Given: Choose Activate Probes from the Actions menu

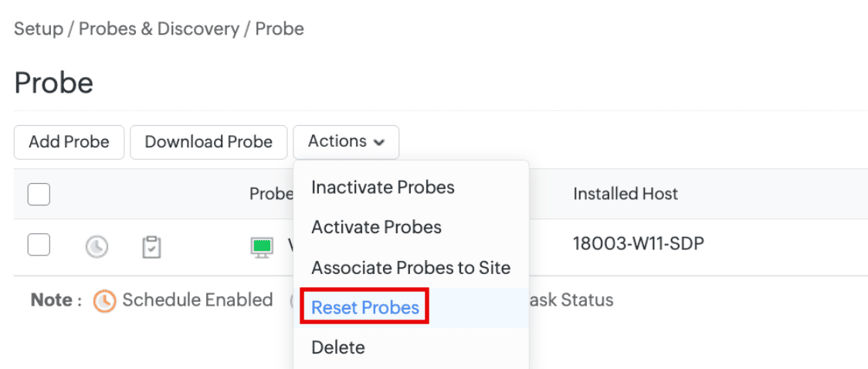Looking at the screenshot, I should [x=376, y=227].
